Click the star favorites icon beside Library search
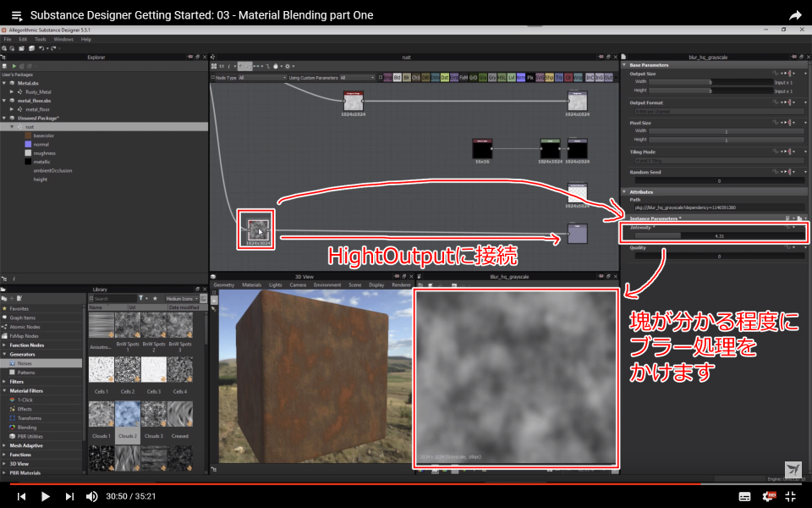Screen dimensions: 812x508 (155, 299)
